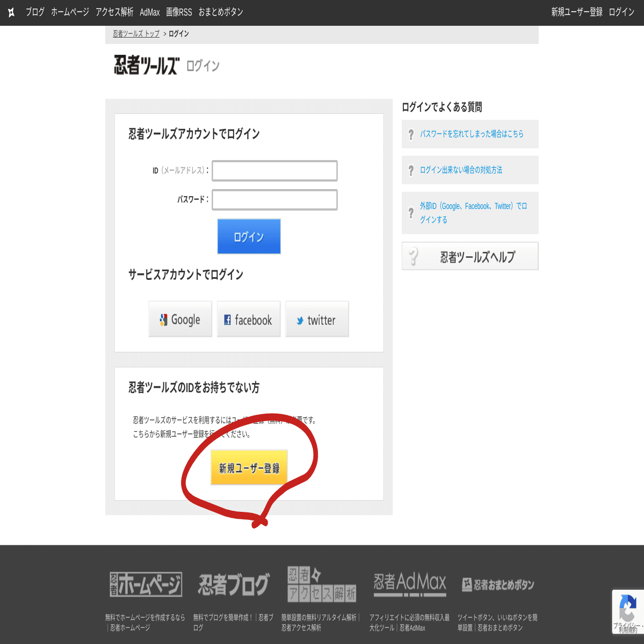This screenshot has height=644, width=644.
Task: Click the サービスアカウントでログイン heading
Action: [186, 274]
